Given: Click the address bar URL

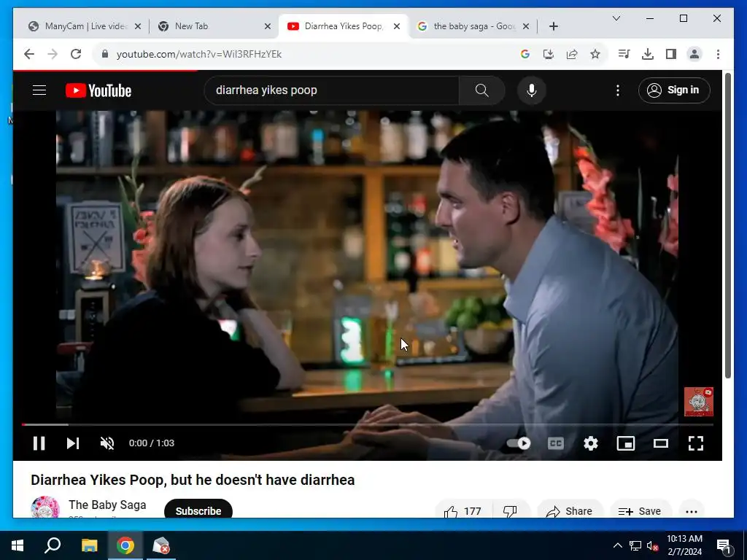Looking at the screenshot, I should [x=198, y=54].
